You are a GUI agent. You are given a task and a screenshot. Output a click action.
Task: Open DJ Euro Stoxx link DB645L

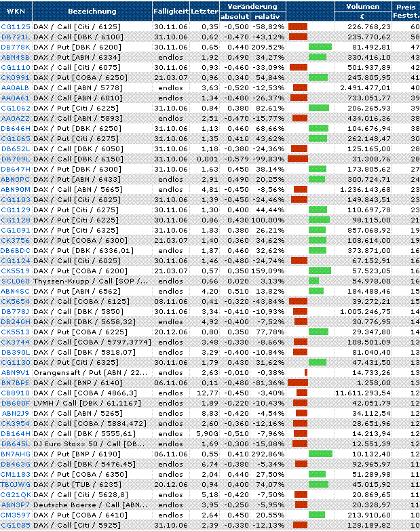16,444
